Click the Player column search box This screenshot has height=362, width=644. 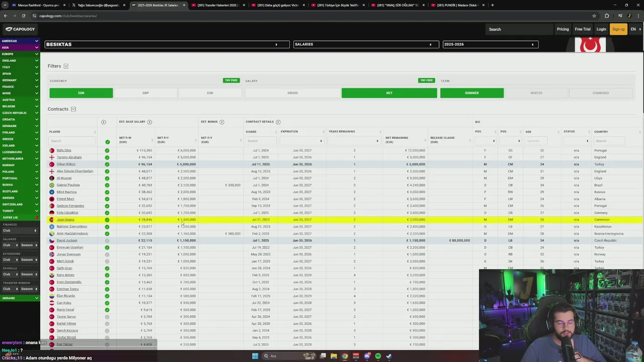[x=72, y=141]
